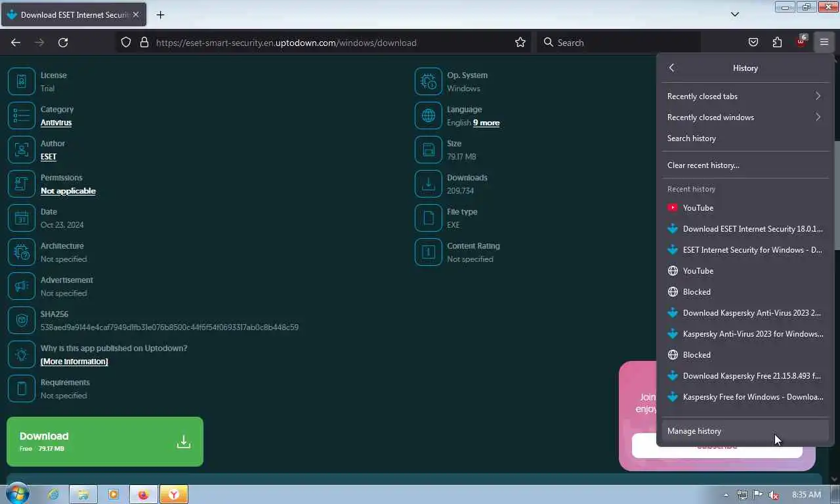Click the 9 more languages link
840x504 pixels.
point(486,123)
